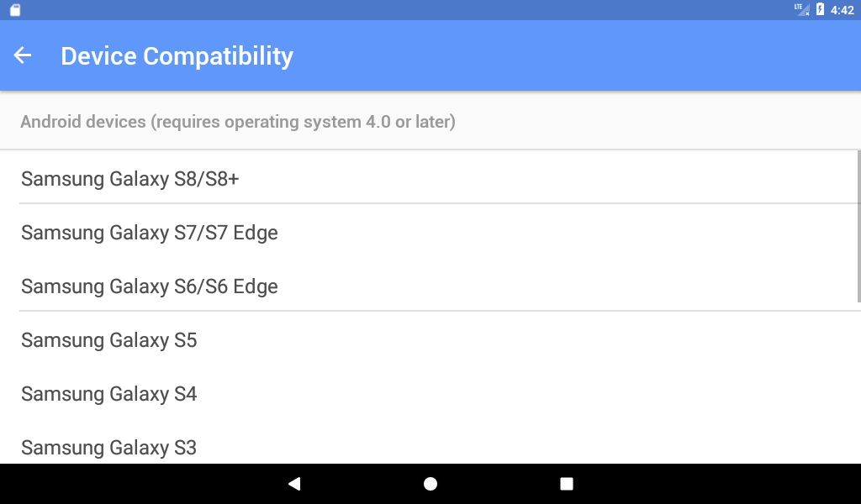Screen dimensions: 861x504
Task: Tap empty middle of top status bar
Action: click(420, 10)
